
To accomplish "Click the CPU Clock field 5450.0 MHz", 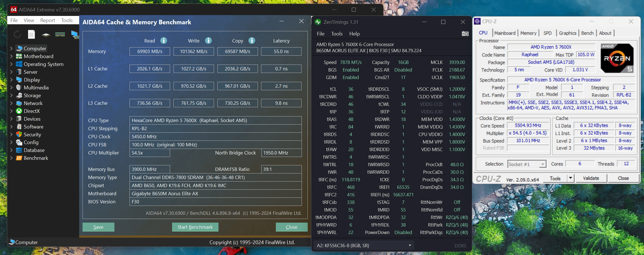I will [x=215, y=137].
